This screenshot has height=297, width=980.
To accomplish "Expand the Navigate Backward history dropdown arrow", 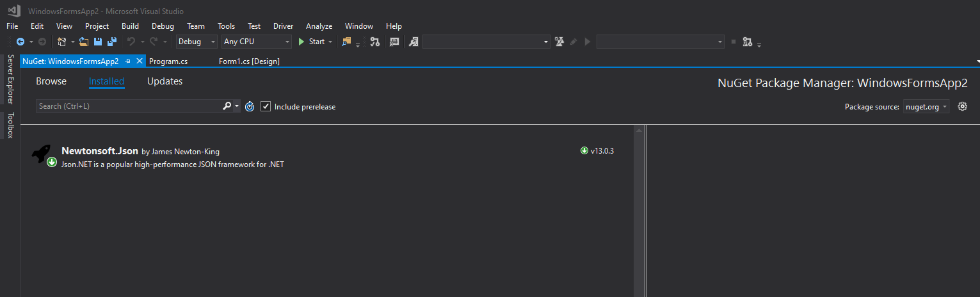I will click(x=30, y=42).
